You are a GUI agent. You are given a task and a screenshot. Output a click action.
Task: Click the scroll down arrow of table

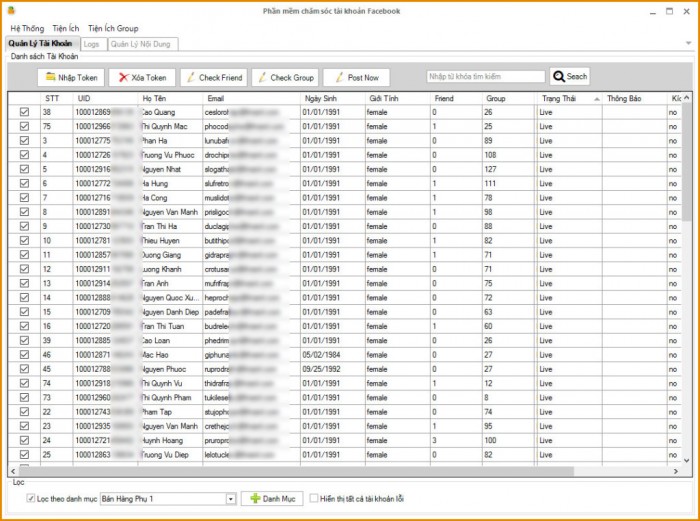click(x=687, y=460)
